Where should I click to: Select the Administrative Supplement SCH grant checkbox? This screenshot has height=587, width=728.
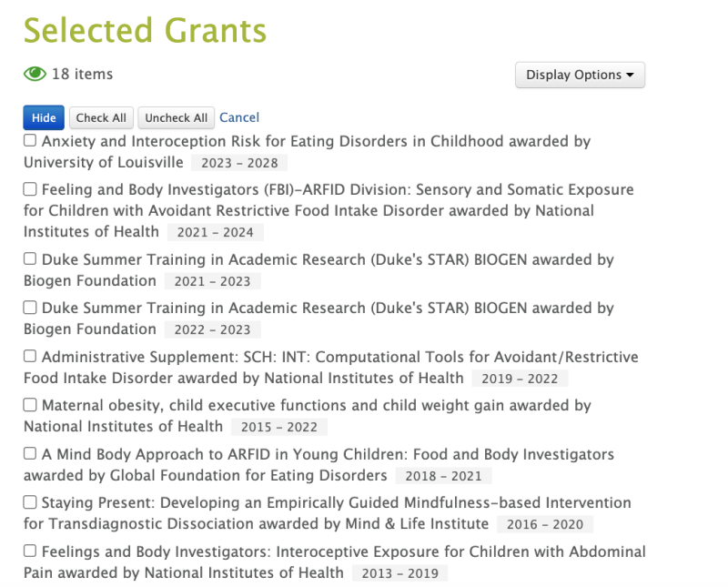click(x=29, y=357)
